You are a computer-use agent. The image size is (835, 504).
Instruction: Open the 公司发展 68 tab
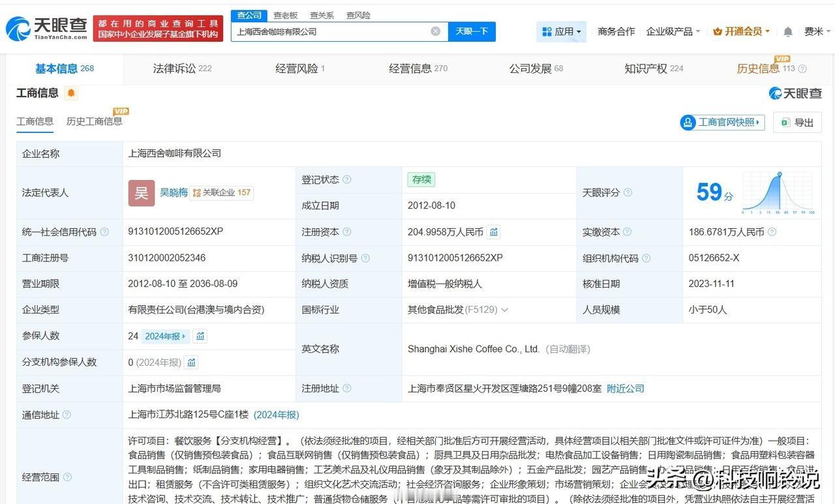coord(536,68)
